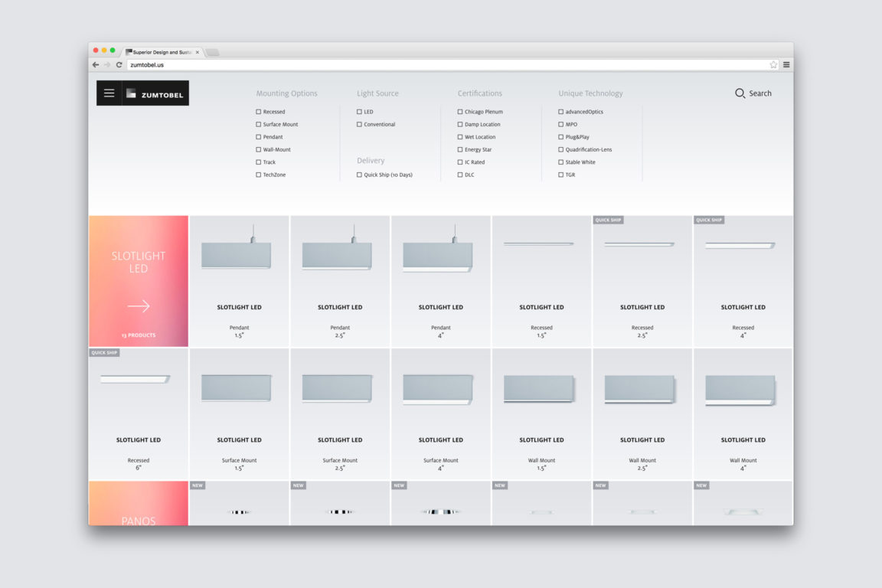Enable the advancedOptics technology filter
The image size is (882, 588).
560,112
